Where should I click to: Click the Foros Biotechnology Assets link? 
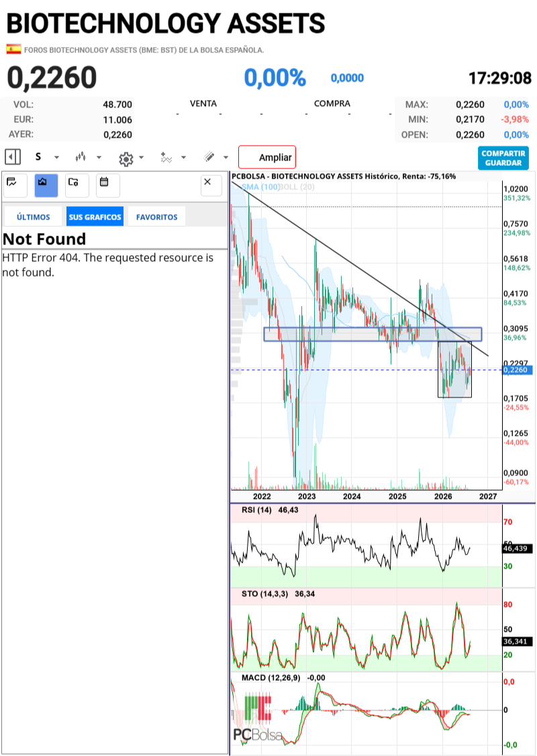pyautogui.click(x=144, y=50)
